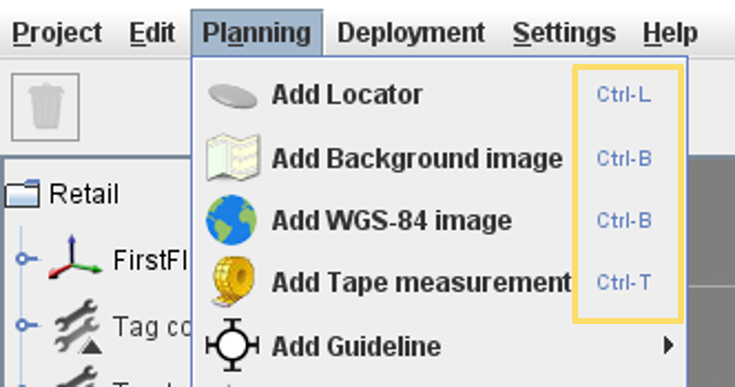The width and height of the screenshot is (735, 387).
Task: Click the folded map background image icon
Action: [x=232, y=157]
